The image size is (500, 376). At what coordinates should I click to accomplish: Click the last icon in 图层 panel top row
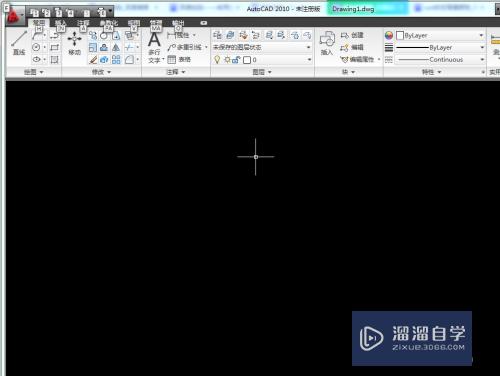tap(307, 35)
